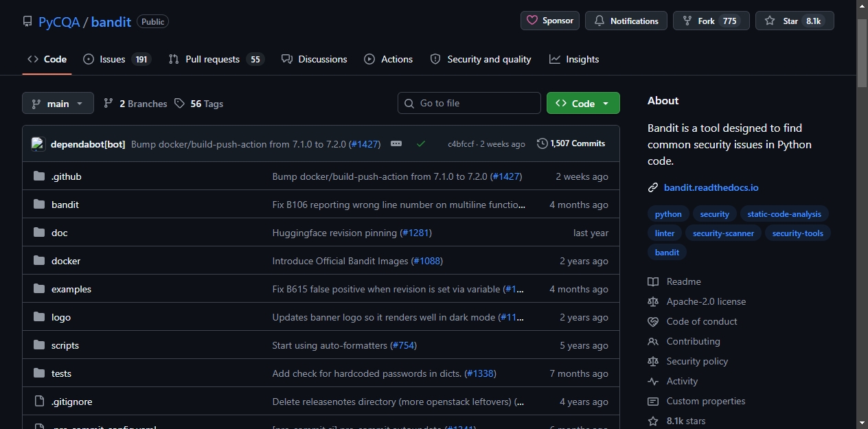Open Custom properties link
This screenshot has height=429, width=868.
coord(696,401)
